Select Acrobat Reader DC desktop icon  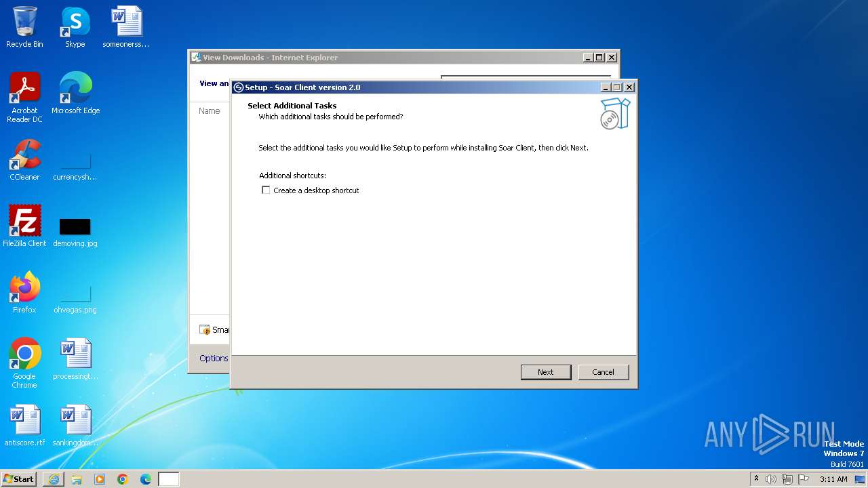[x=24, y=97]
